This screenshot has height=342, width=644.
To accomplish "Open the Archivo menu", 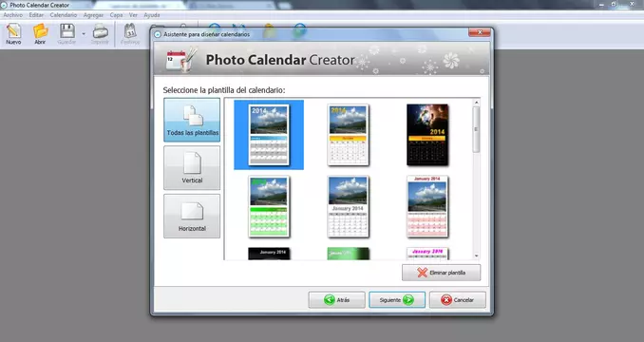I will tap(12, 15).
